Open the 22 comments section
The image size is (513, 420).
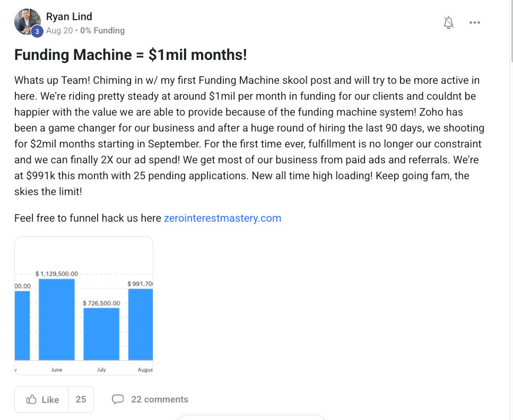159,399
